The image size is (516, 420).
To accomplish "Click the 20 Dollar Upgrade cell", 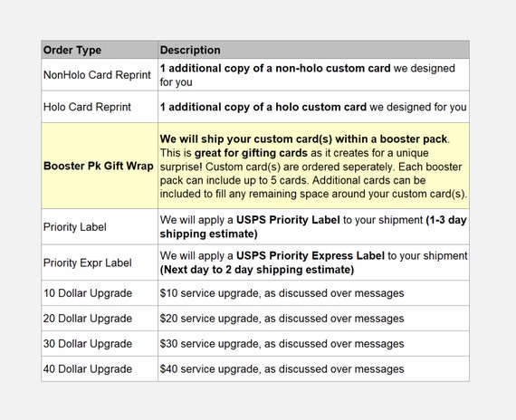I will 100,319.
